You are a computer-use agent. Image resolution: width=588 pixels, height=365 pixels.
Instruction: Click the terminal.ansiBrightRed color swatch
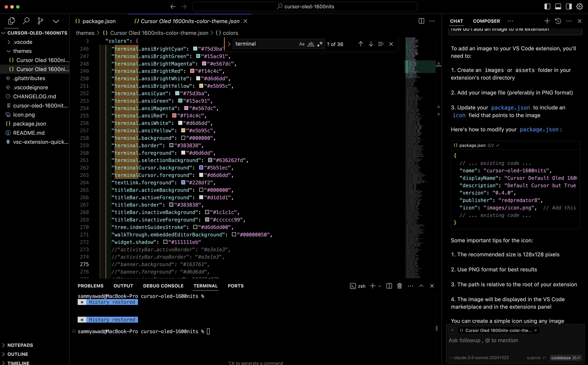192,71
